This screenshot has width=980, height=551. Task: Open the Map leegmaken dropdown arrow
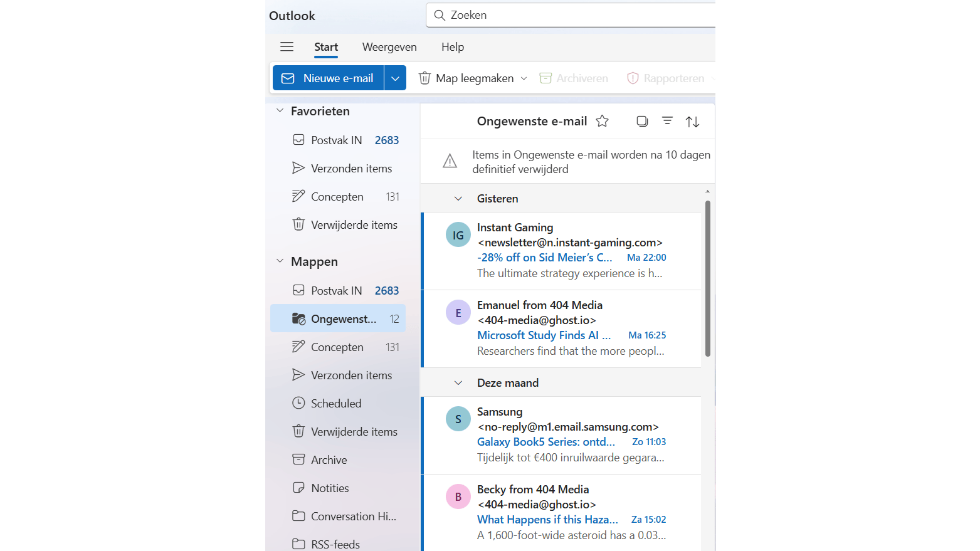point(524,78)
